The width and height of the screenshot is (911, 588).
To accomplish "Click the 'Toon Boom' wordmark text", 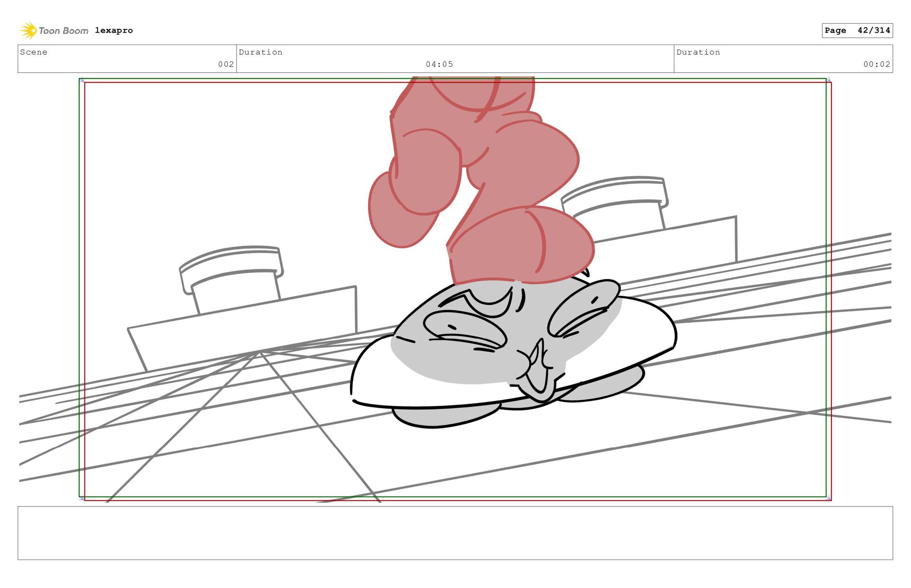I will [64, 31].
